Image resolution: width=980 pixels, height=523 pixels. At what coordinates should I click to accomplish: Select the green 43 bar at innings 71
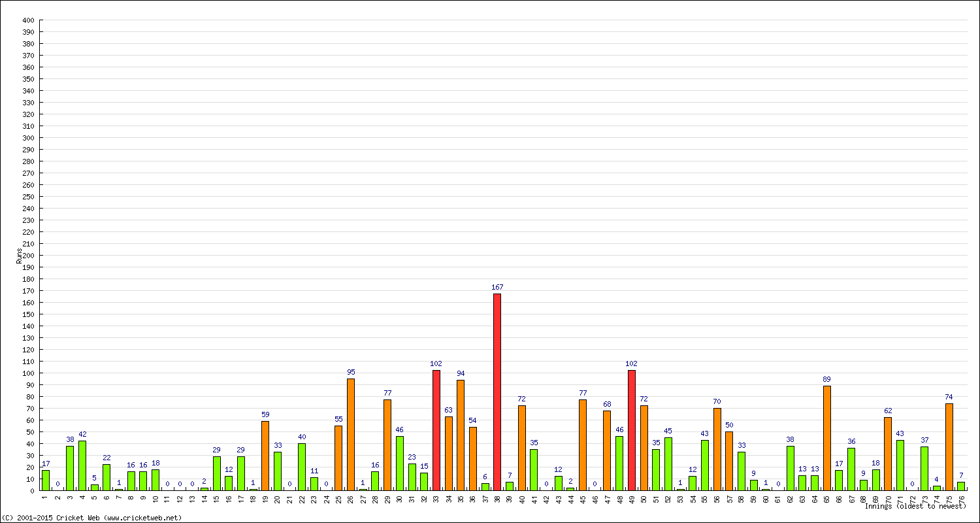[900, 465]
